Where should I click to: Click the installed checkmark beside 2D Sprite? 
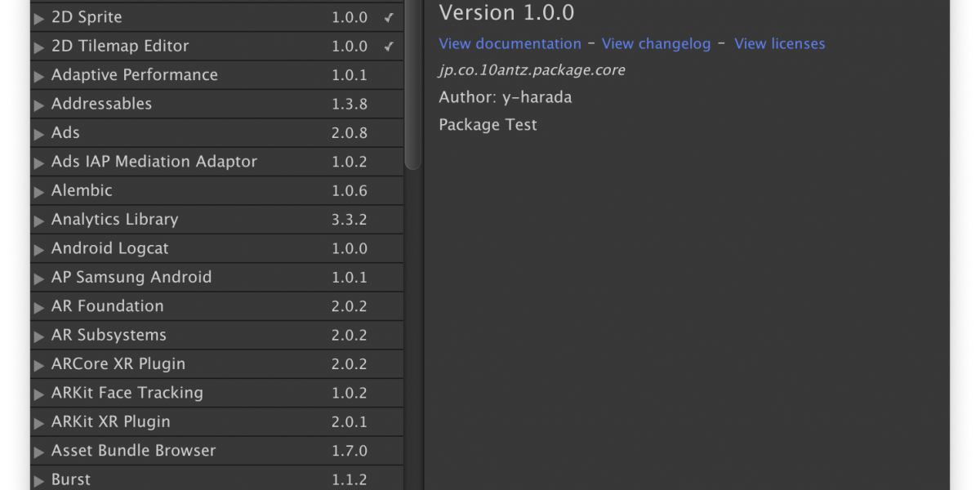(x=389, y=17)
